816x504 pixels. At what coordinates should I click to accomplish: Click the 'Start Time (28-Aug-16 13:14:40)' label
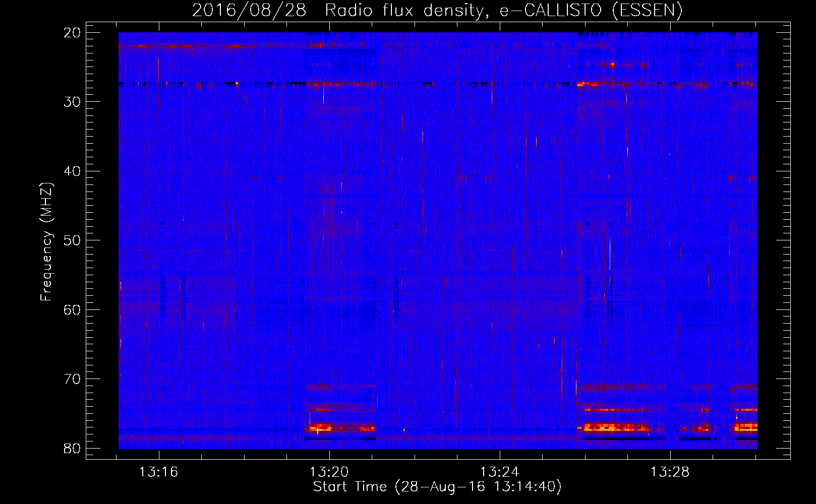pyautogui.click(x=437, y=487)
